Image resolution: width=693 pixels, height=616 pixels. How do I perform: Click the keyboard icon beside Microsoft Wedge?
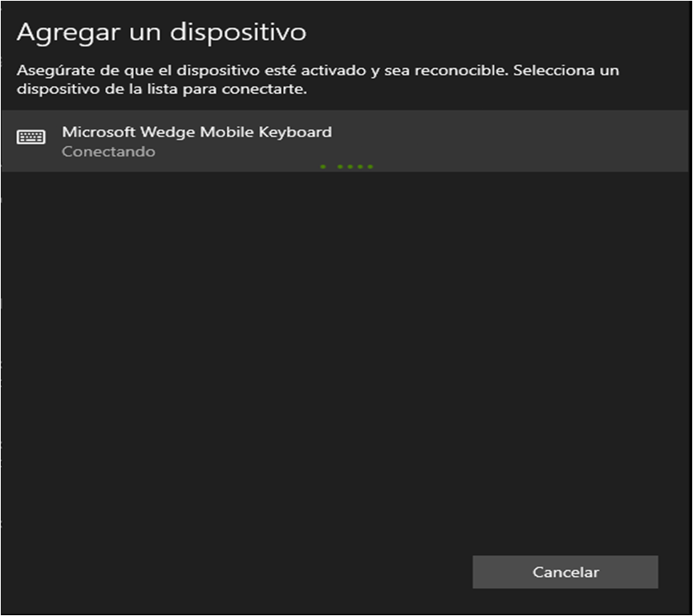coord(31,137)
